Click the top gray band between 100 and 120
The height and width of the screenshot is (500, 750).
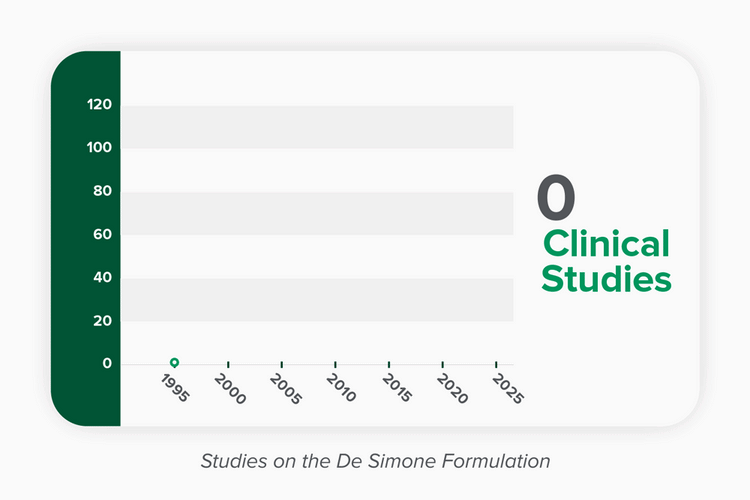tap(318, 127)
